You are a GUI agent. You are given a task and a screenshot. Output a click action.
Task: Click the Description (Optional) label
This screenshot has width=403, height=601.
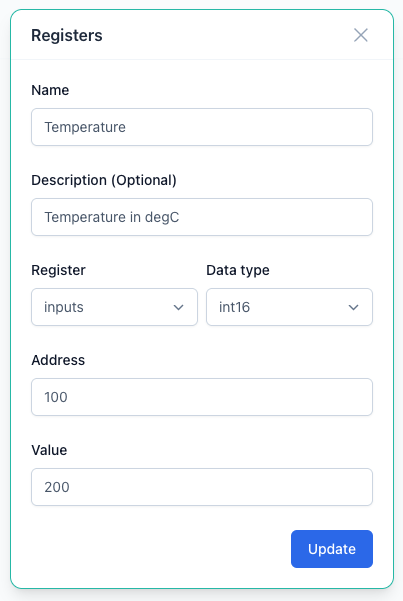point(104,180)
